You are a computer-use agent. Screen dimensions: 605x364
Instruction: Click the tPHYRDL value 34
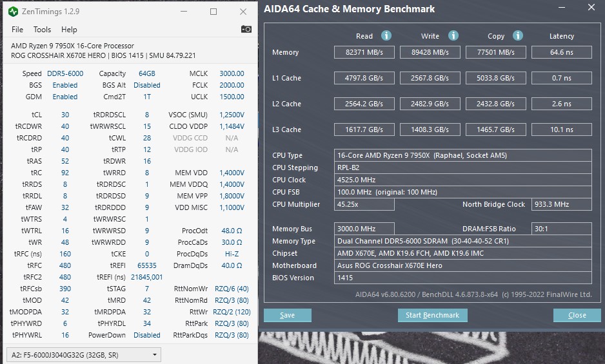[x=147, y=323]
